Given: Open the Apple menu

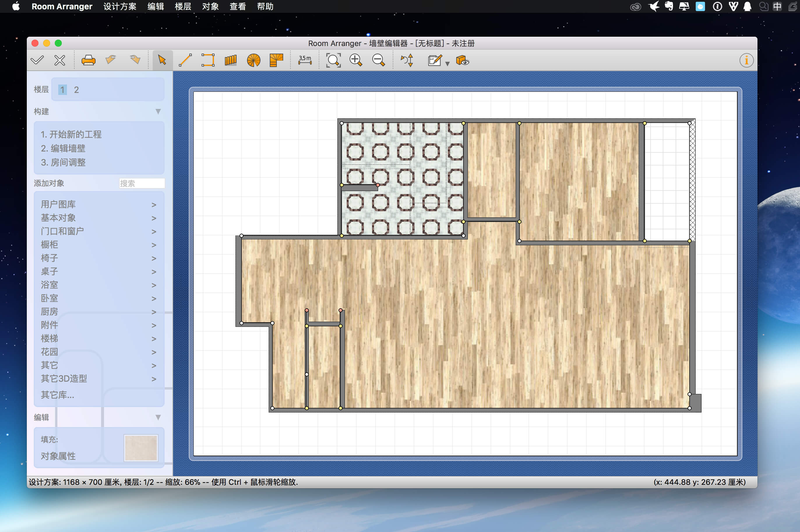Looking at the screenshot, I should click(x=16, y=6).
